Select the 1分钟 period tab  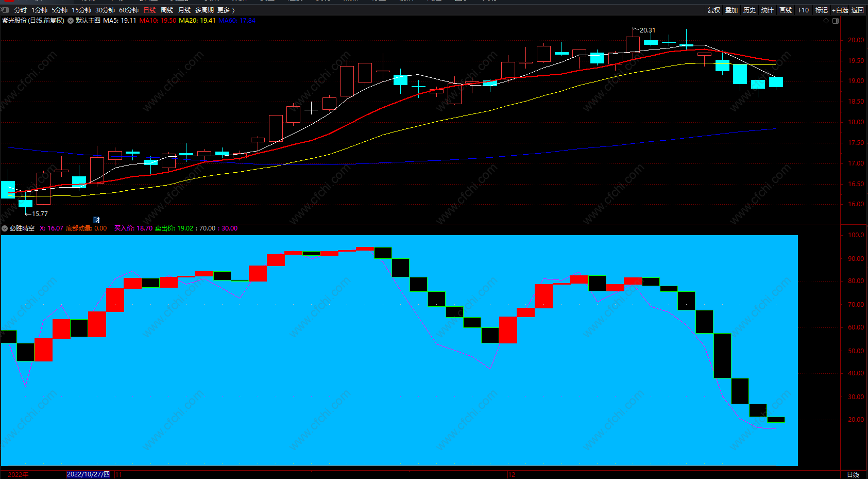coord(39,10)
